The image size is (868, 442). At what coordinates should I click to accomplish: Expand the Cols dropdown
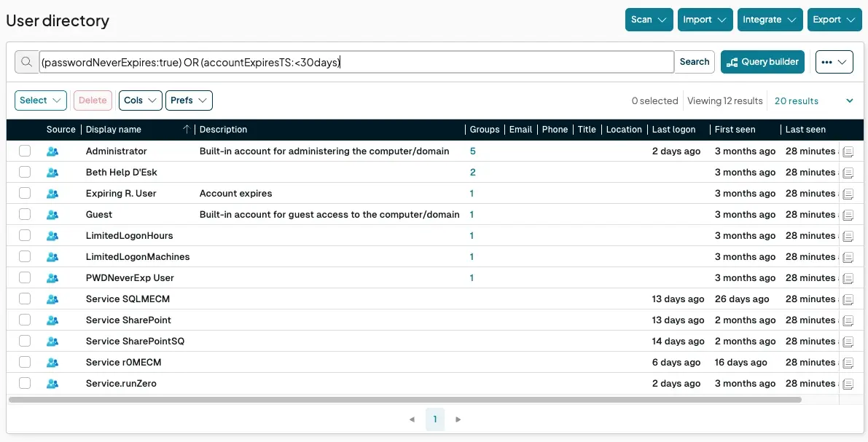click(140, 100)
